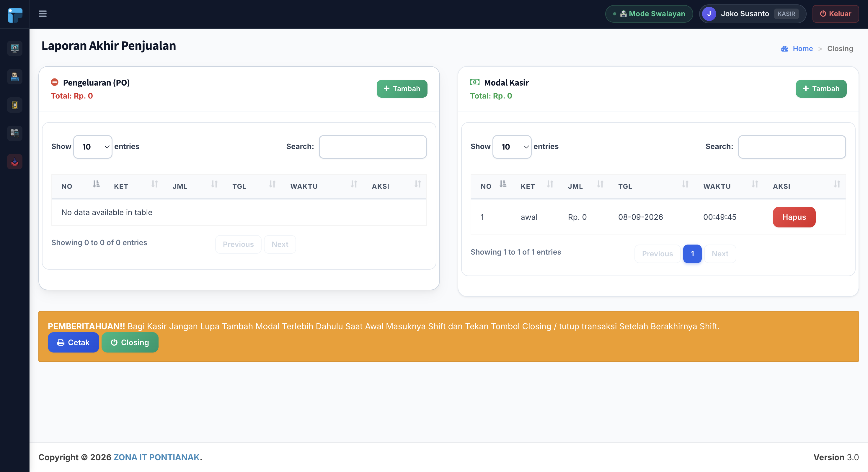Viewport: 868px width, 472px height.
Task: Open the printer receipt icon in sidebar
Action: [x=14, y=76]
